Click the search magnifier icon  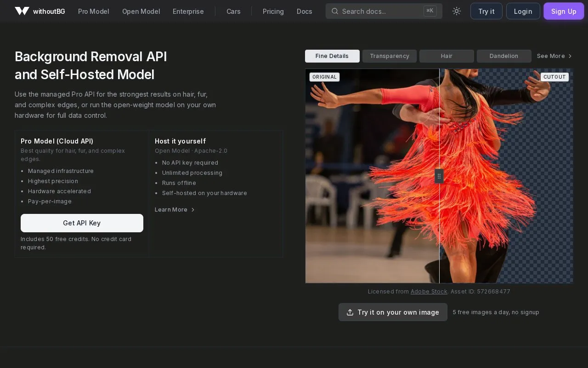(x=335, y=11)
